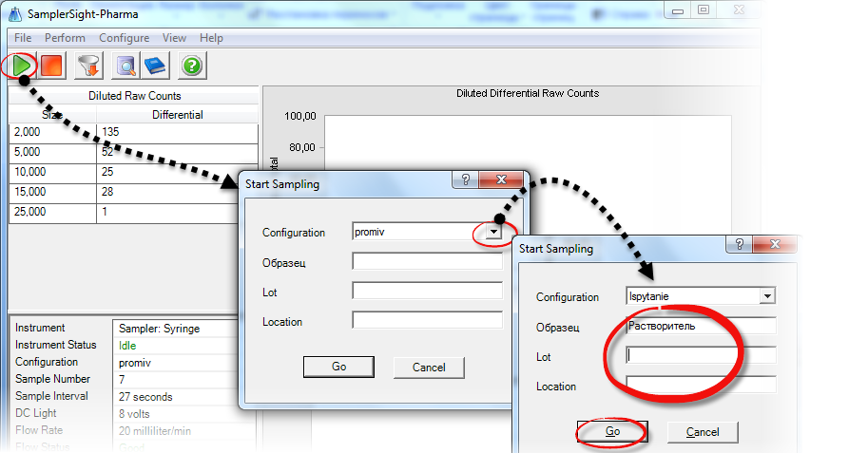Viewport: 868px width, 453px height.
Task: Click the SamplerSight-Pharma title bar app icon
Action: [15, 14]
